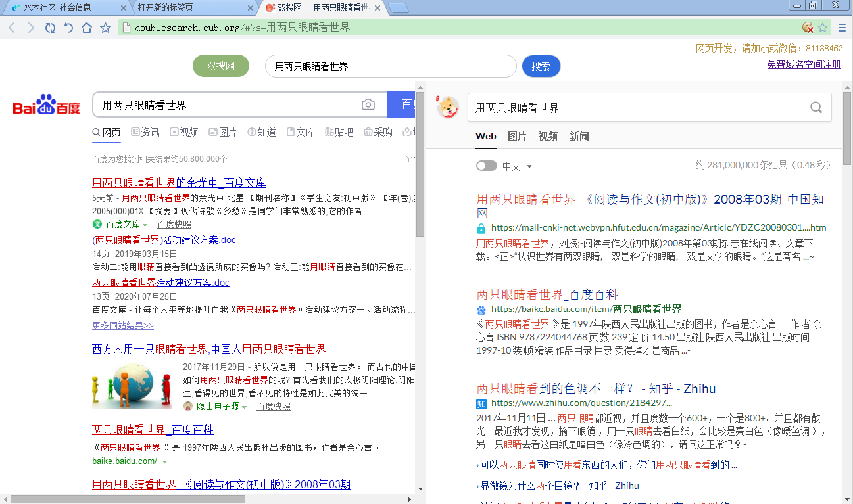Select the Baidu 贴吧 tab
The width and height of the screenshot is (853, 504).
tap(339, 132)
